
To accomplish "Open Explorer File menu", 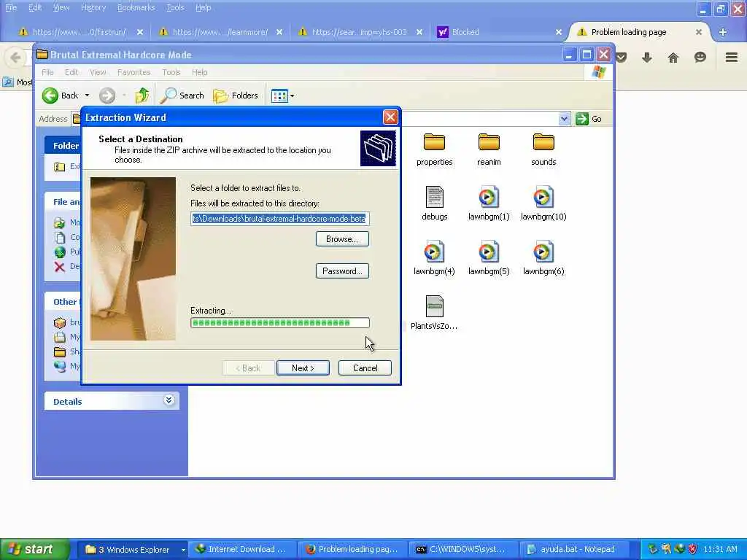I will 47,72.
